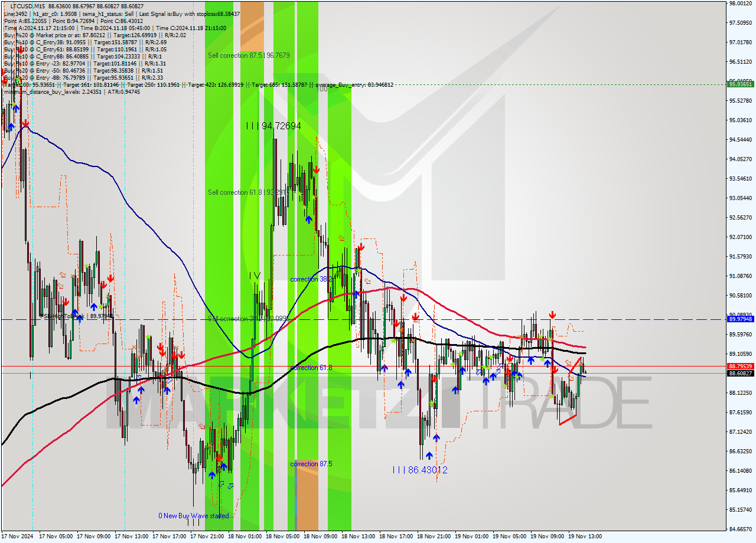Screen dimensions: 756x543
Task: Click the 'average_Buy_entry: 83.946812' text
Action: (x=356, y=85)
